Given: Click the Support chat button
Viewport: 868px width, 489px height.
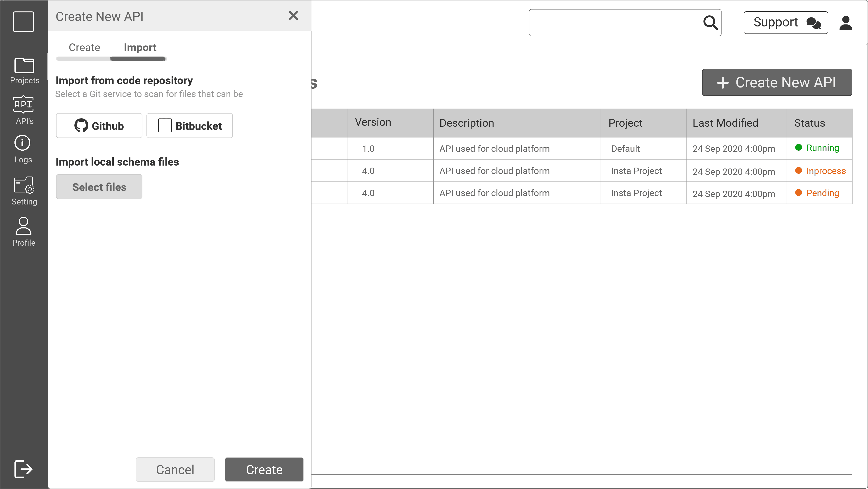Looking at the screenshot, I should (x=785, y=23).
